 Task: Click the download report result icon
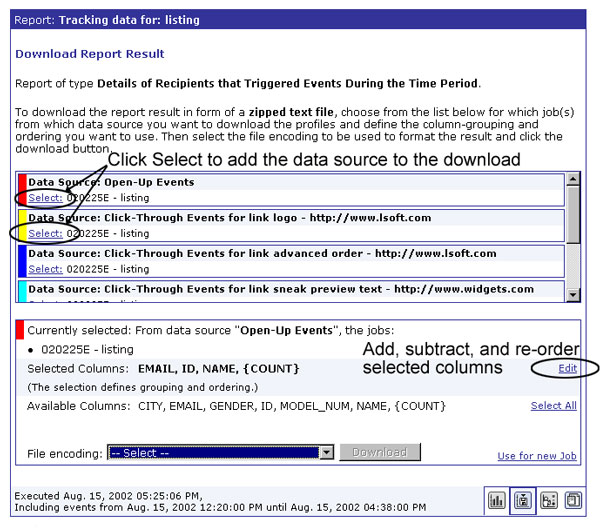click(523, 500)
